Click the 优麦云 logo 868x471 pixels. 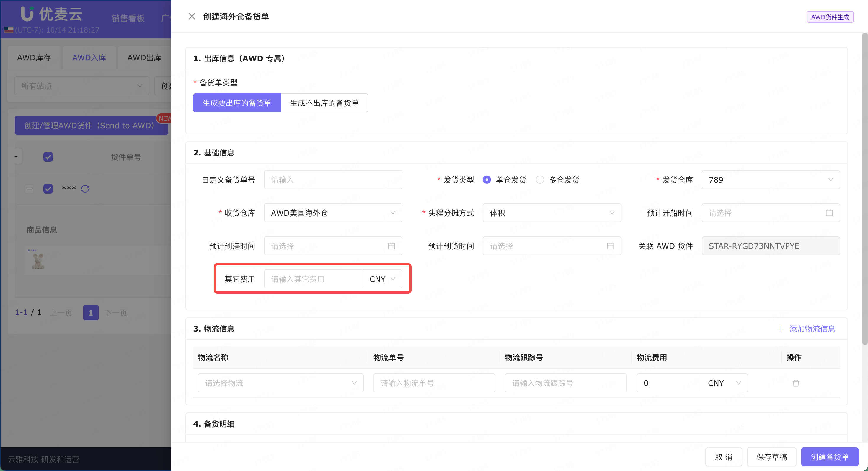[51, 14]
